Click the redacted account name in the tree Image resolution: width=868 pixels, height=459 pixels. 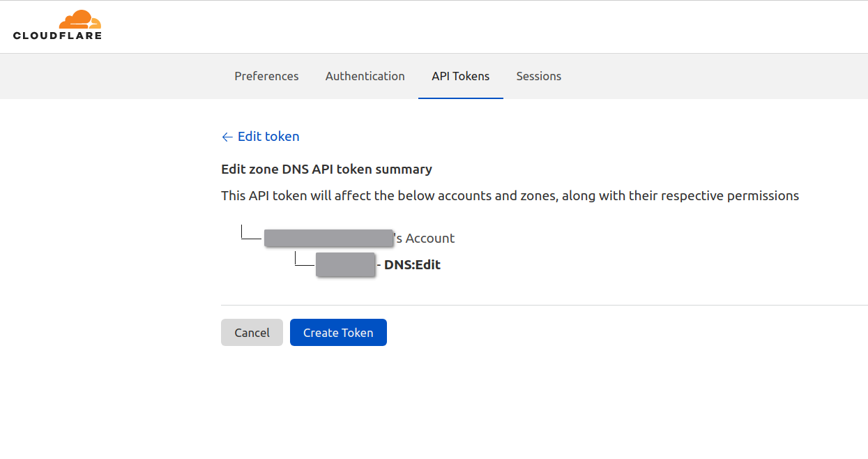[328, 238]
